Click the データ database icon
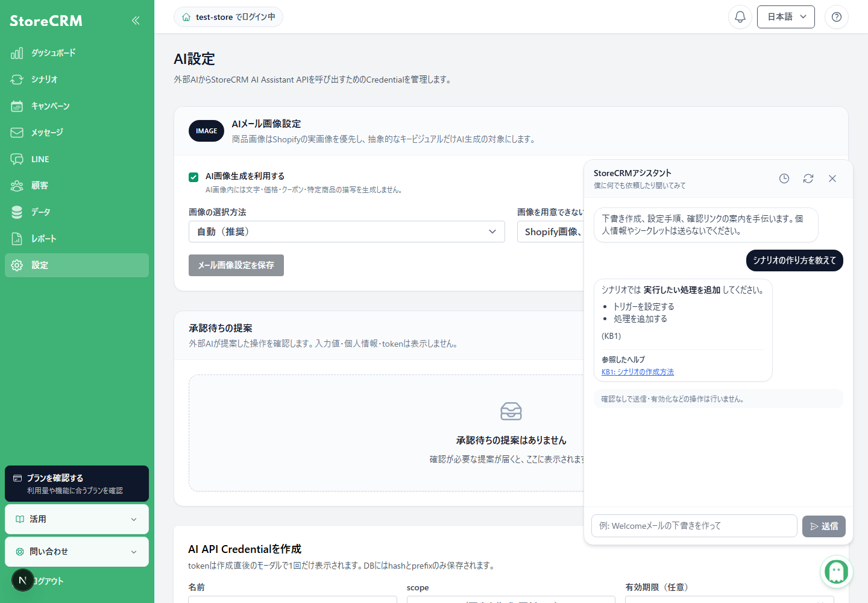 click(17, 212)
